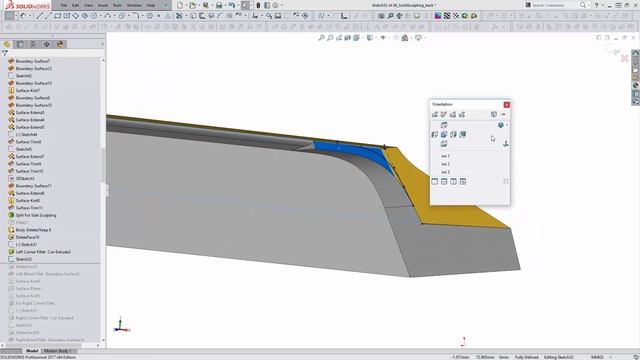This screenshot has height=360, width=640.
Task: Click the Normal To view icon
Action: coord(506,144)
